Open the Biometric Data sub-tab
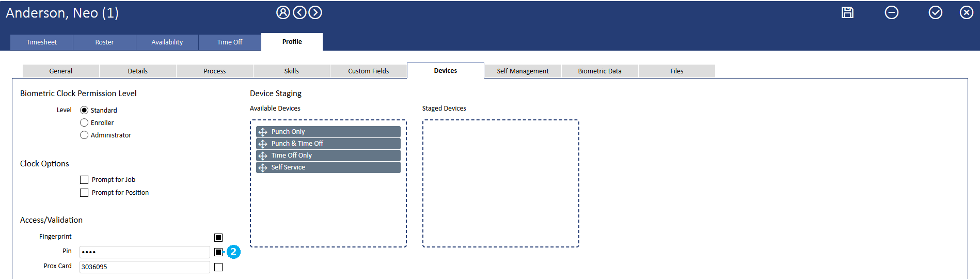The width and height of the screenshot is (980, 279). 600,71
